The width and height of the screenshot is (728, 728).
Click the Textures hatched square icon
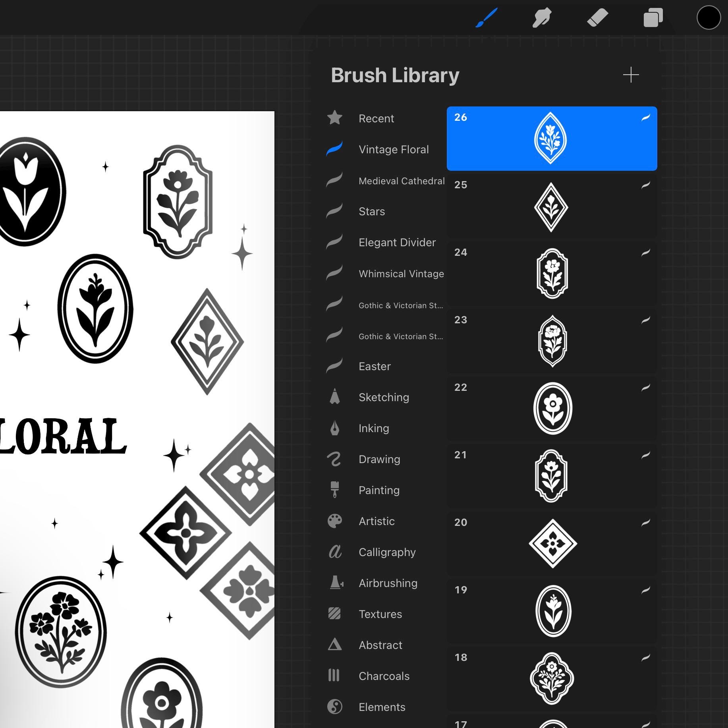coord(334,614)
